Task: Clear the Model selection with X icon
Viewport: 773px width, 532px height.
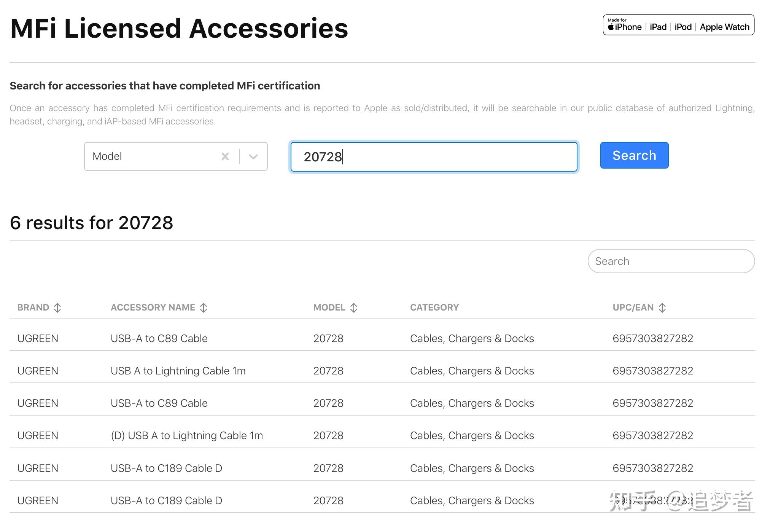Action: pos(225,156)
